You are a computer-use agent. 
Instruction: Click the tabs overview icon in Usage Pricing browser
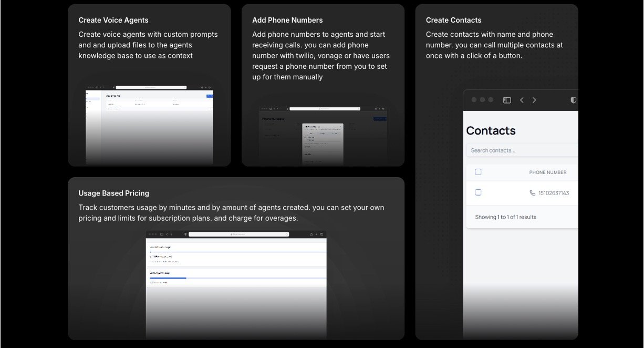[322, 234]
